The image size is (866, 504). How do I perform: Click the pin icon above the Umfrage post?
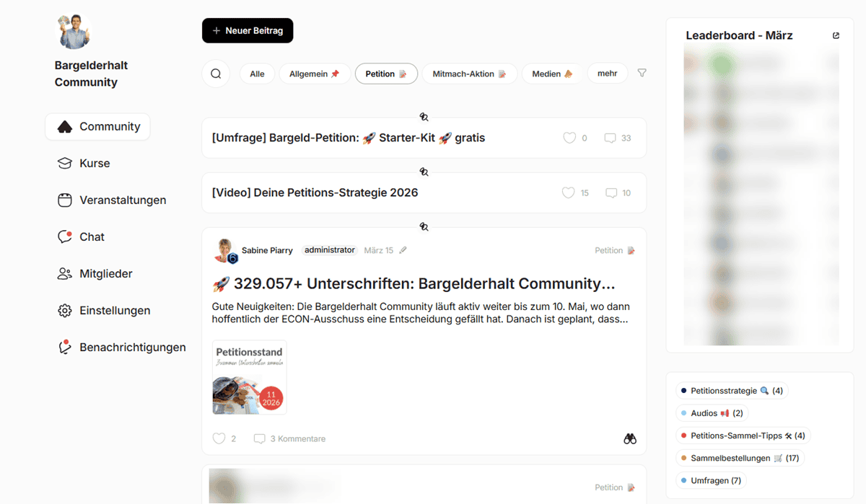pyautogui.click(x=424, y=116)
